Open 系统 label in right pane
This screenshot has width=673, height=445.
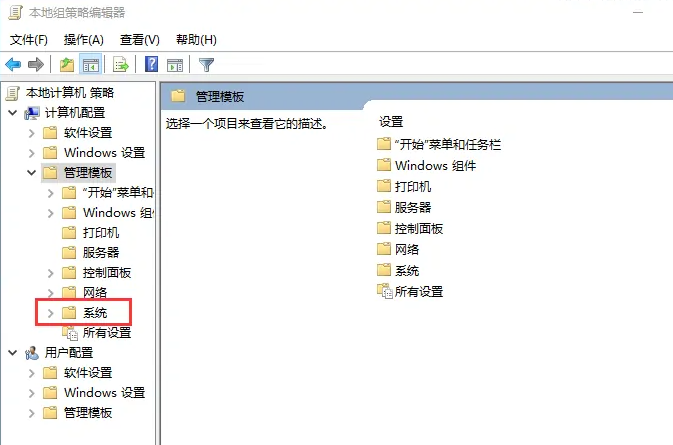407,271
